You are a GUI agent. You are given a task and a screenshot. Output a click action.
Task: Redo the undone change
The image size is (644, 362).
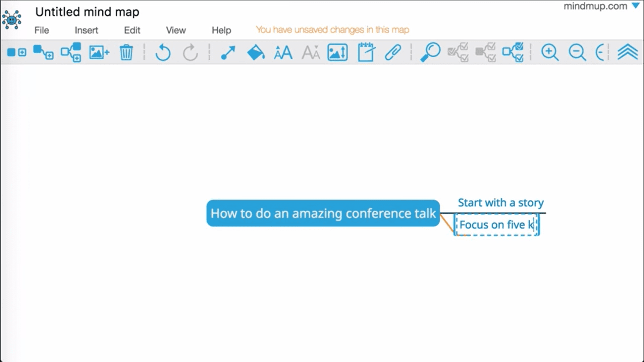point(190,52)
